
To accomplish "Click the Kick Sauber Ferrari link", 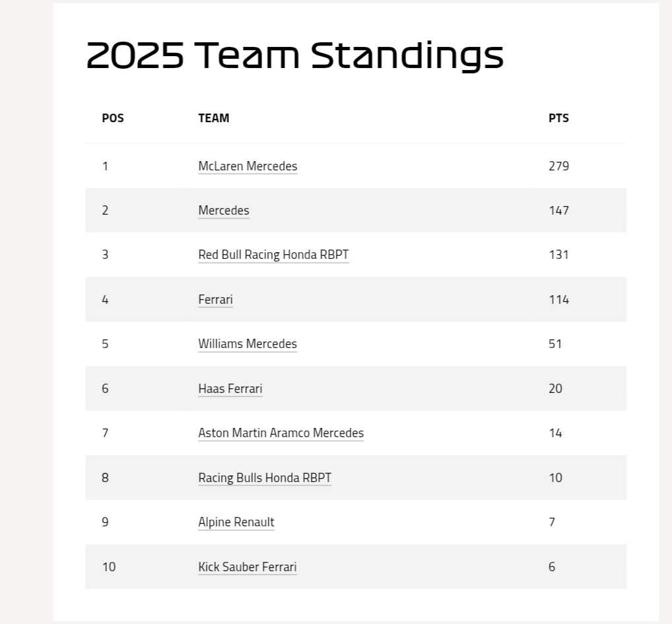I will (x=248, y=567).
